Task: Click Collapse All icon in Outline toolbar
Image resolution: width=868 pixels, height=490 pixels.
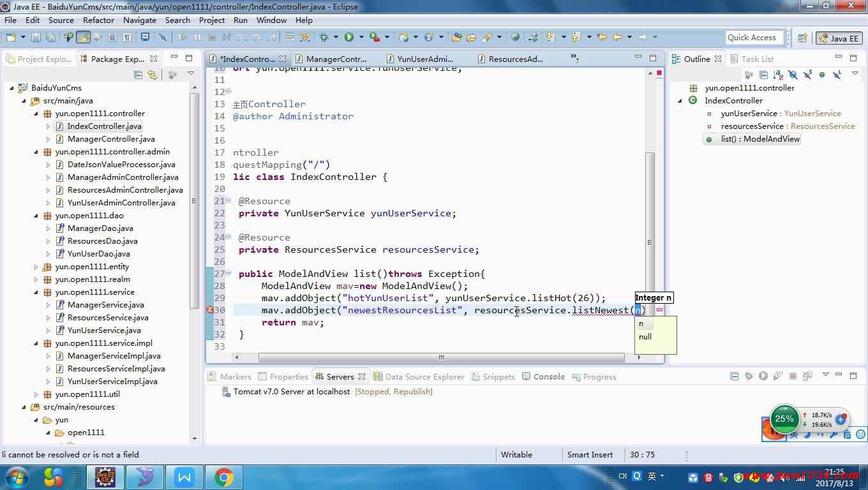Action: tap(763, 74)
